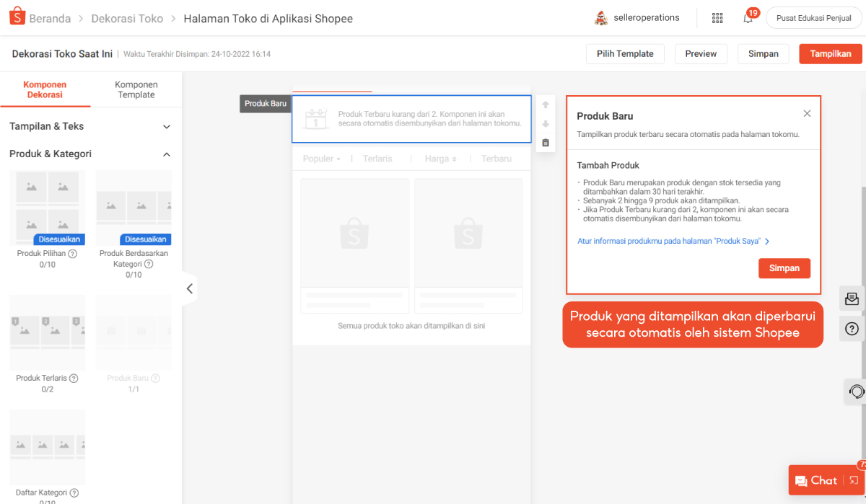Switch to Komponen Template tab
This screenshot has width=866, height=504.
point(136,89)
